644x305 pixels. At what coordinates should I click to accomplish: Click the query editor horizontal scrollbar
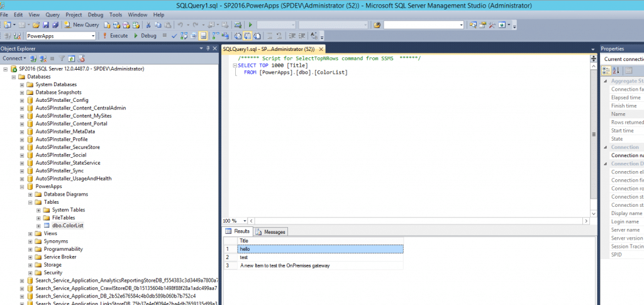click(x=419, y=221)
